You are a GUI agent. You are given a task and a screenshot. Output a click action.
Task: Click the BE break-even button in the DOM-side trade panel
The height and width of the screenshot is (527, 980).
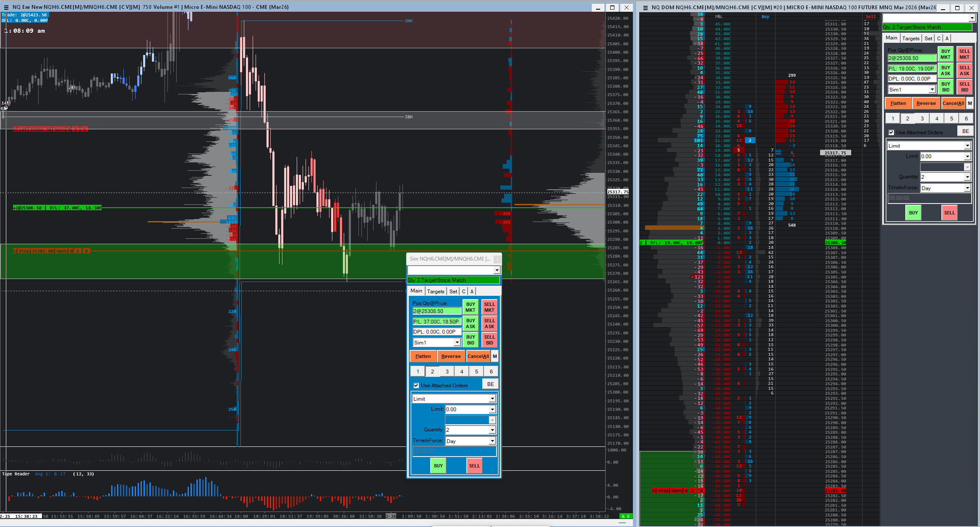pos(965,131)
